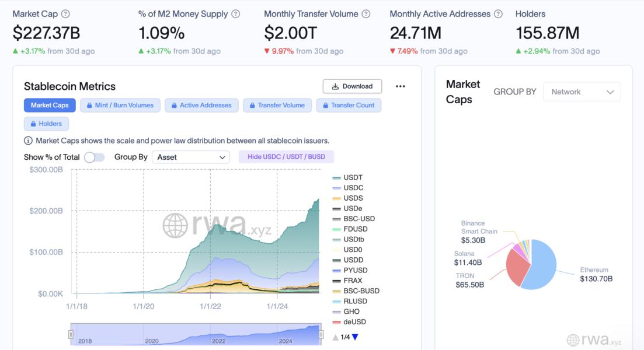Click the Monthly Transfer Volume info icon

pyautogui.click(x=367, y=13)
